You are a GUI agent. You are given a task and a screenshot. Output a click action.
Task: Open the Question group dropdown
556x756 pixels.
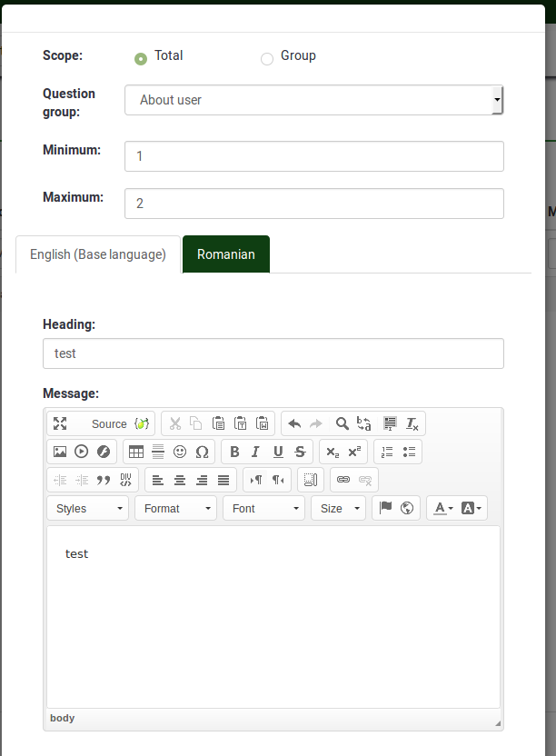[x=313, y=100]
